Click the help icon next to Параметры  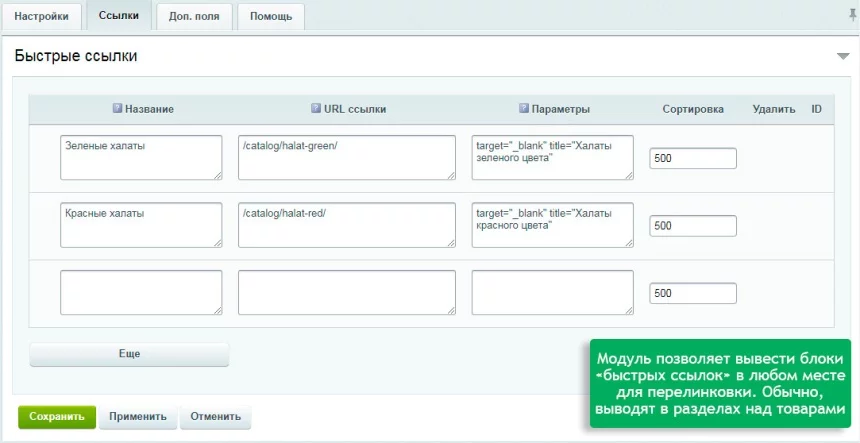coord(523,109)
